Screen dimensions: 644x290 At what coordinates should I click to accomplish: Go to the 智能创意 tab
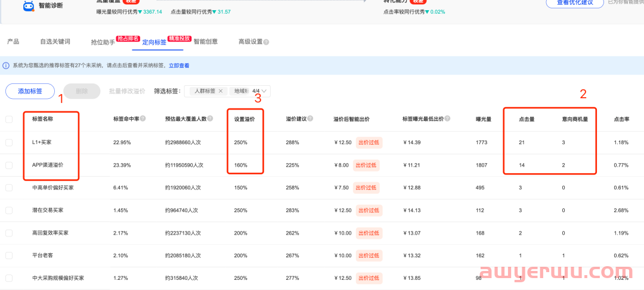click(x=206, y=42)
